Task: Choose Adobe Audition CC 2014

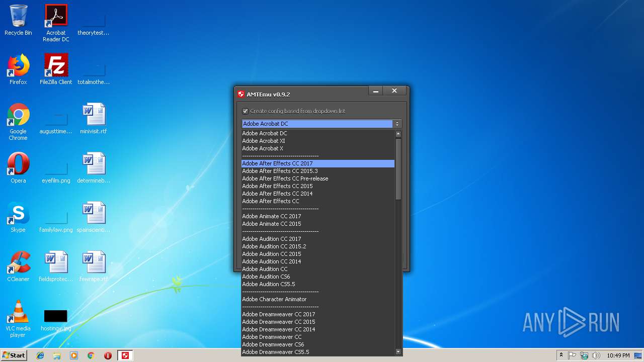Action: click(318, 261)
